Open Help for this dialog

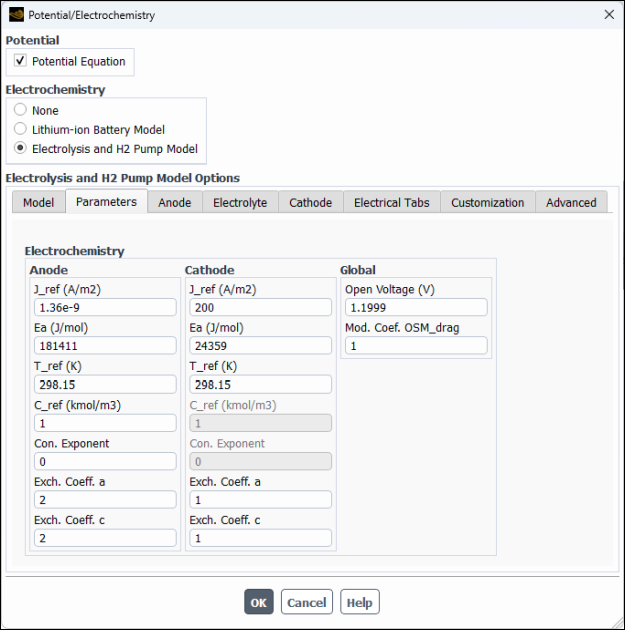coord(359,602)
